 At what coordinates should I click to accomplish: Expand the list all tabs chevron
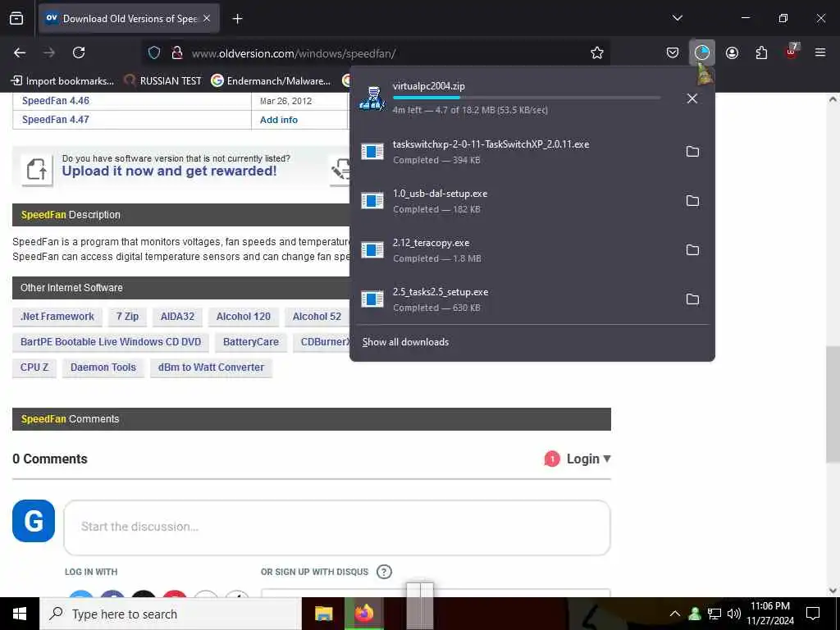pyautogui.click(x=678, y=18)
